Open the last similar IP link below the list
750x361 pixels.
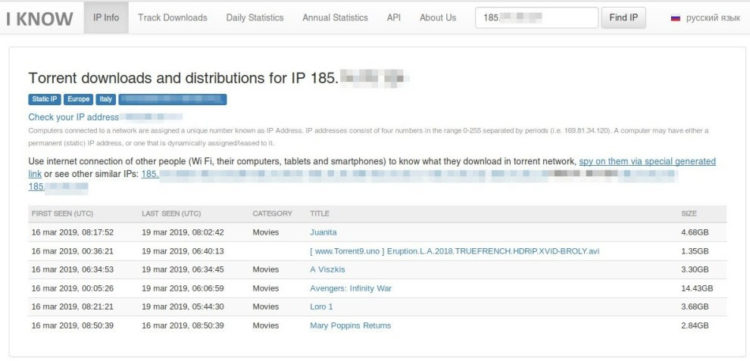pyautogui.click(x=58, y=187)
